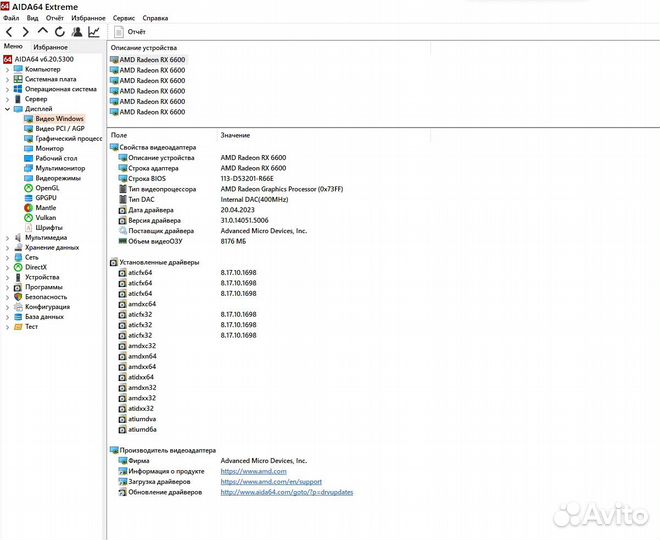Click the Refresh toolbar icon
Screen dimensions: 660x540
pyautogui.click(x=60, y=32)
